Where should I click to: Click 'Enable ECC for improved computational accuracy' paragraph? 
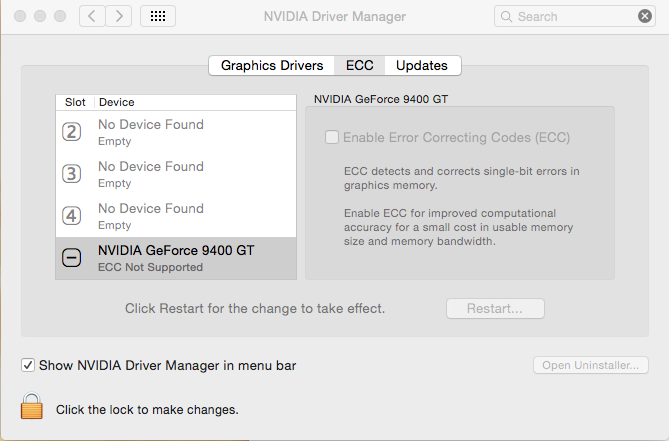[459, 227]
